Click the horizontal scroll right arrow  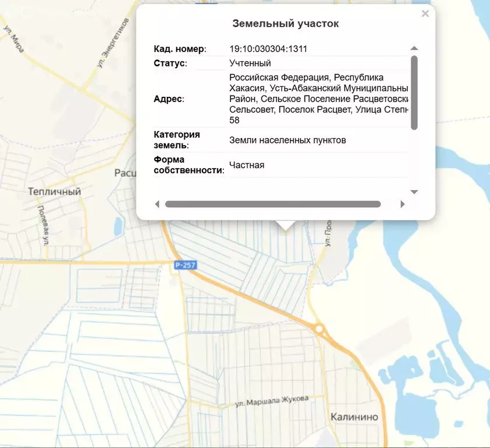[x=402, y=204]
